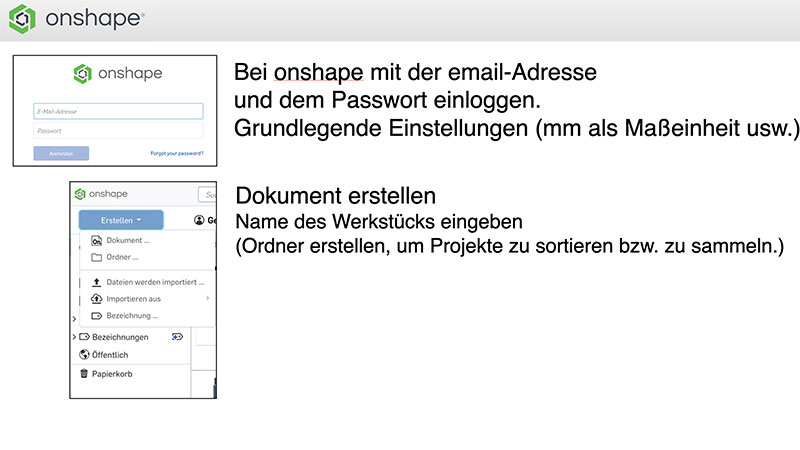Open the Erstellen dropdown button
800x450 pixels.
[x=121, y=220]
